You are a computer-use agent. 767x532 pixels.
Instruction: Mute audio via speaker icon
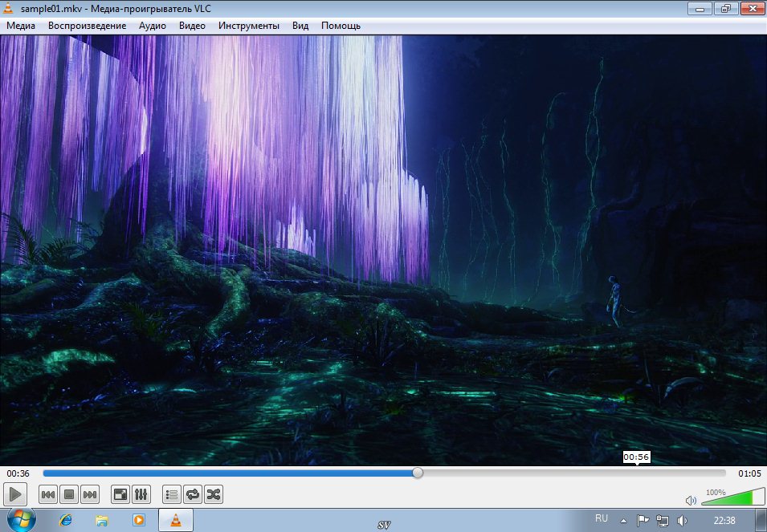point(691,500)
